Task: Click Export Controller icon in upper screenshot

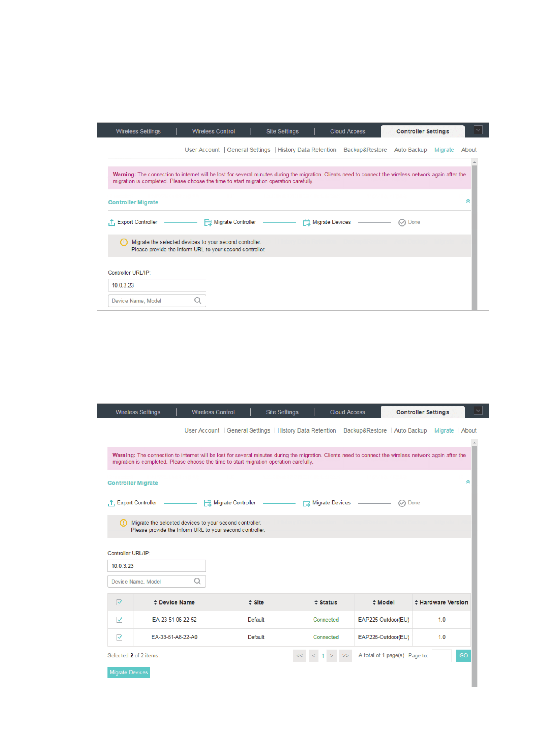Action: [x=112, y=223]
